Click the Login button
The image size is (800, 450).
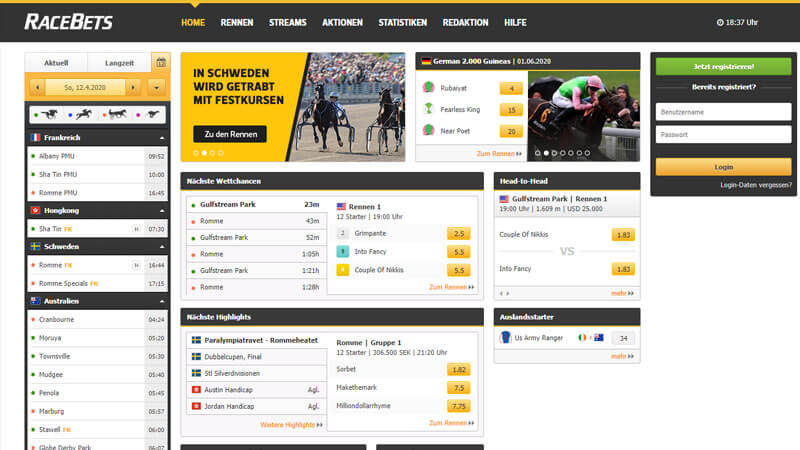coord(723,167)
